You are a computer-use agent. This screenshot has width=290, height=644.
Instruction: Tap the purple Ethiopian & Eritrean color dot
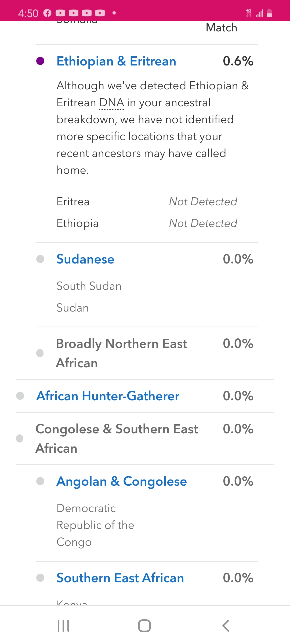[x=40, y=61]
